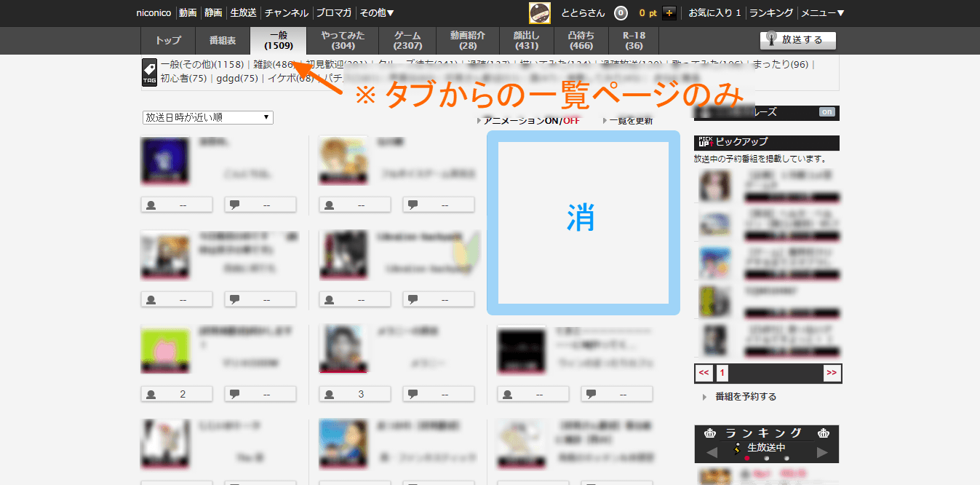Open the 雑談(486) tag link
980x485 pixels.
click(274, 65)
